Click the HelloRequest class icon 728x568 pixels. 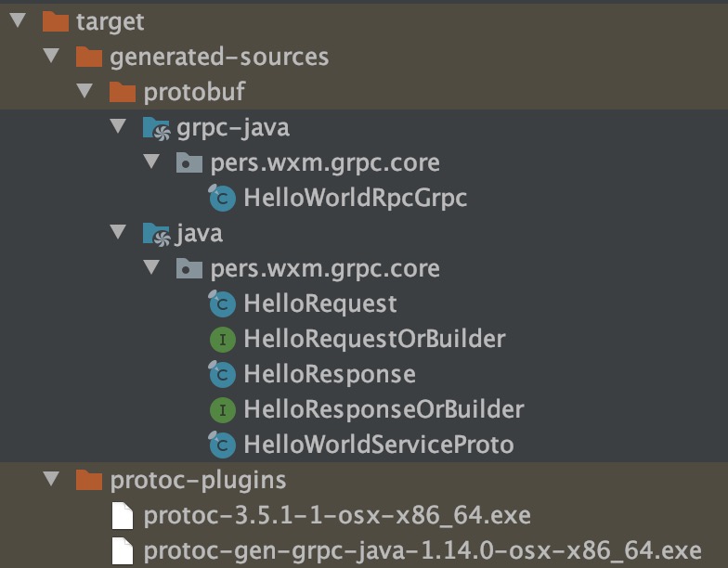[x=221, y=303]
